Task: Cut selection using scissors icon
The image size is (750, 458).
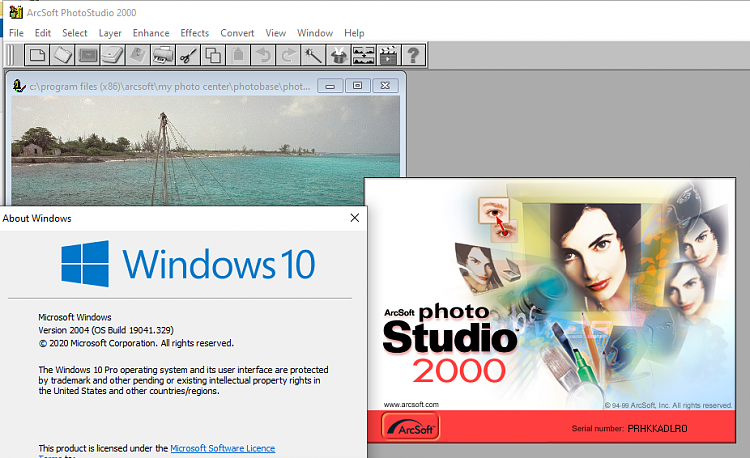Action: 188,55
